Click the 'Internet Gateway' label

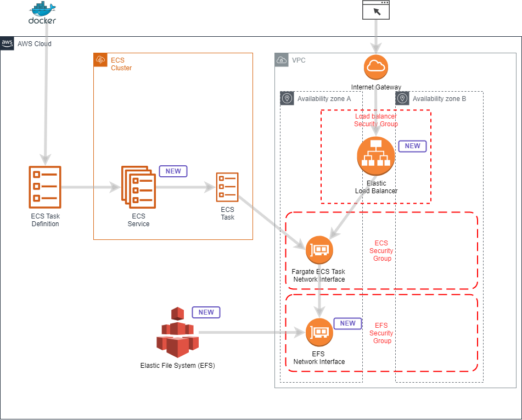[x=376, y=87]
